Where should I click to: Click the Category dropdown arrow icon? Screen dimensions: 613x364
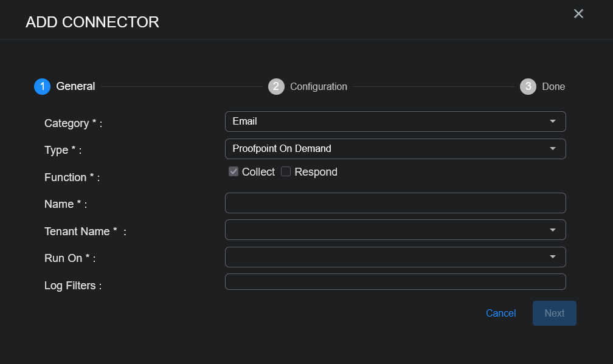click(553, 122)
